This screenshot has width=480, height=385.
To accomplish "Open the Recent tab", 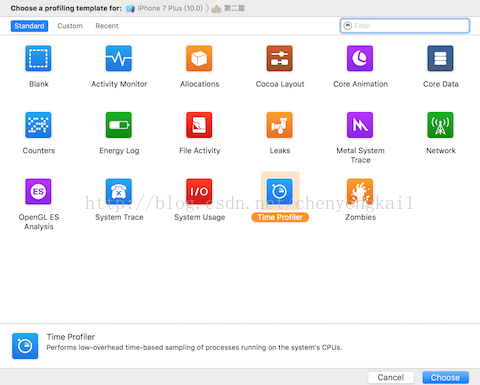I will click(x=107, y=26).
